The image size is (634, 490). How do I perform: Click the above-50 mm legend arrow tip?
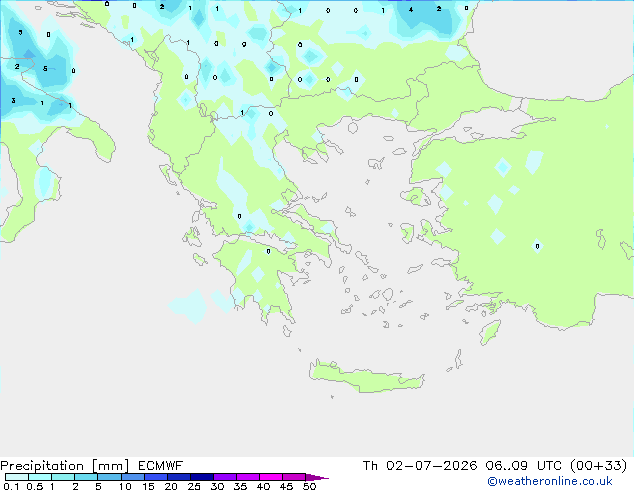317,477
